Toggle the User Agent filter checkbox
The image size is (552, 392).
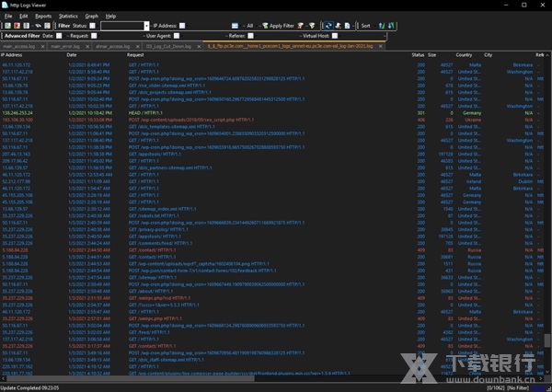tap(177, 36)
